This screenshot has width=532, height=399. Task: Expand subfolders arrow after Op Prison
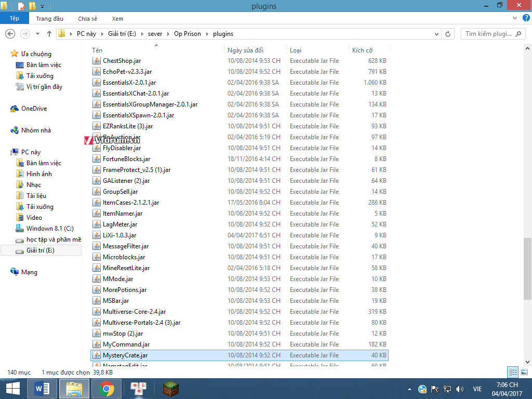(207, 34)
